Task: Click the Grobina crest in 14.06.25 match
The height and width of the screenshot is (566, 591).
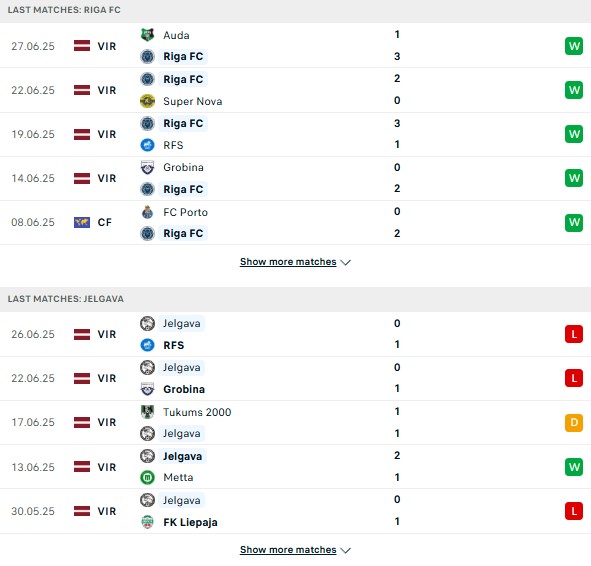Action: click(147, 167)
